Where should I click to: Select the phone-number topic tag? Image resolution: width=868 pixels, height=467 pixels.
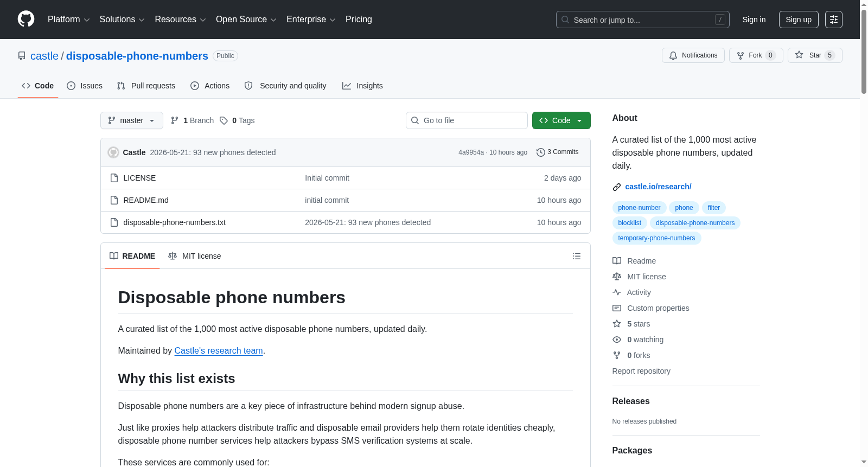[x=639, y=208]
